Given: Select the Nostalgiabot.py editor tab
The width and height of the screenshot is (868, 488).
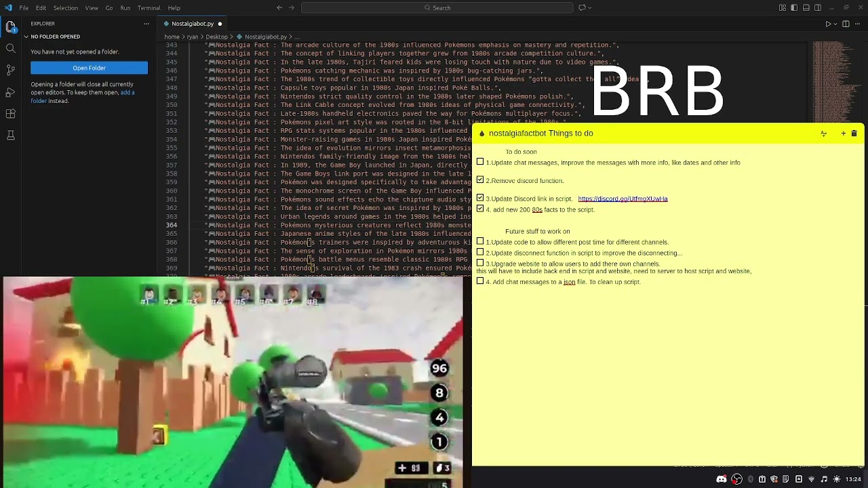Looking at the screenshot, I should (x=193, y=24).
